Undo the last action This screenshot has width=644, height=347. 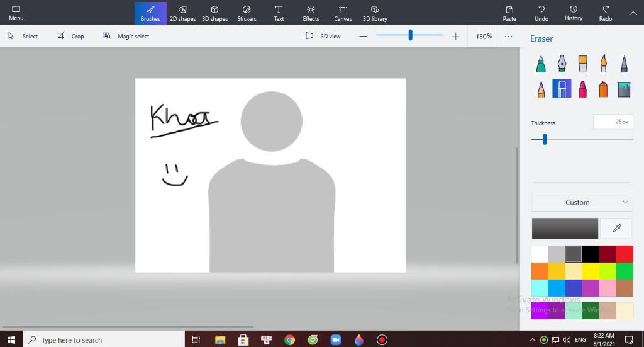(541, 13)
